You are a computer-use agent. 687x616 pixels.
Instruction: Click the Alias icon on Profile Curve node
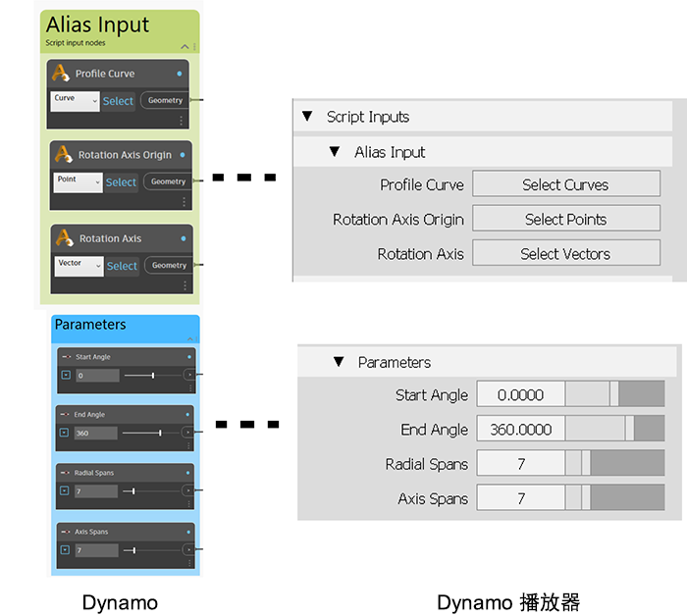click(x=61, y=73)
